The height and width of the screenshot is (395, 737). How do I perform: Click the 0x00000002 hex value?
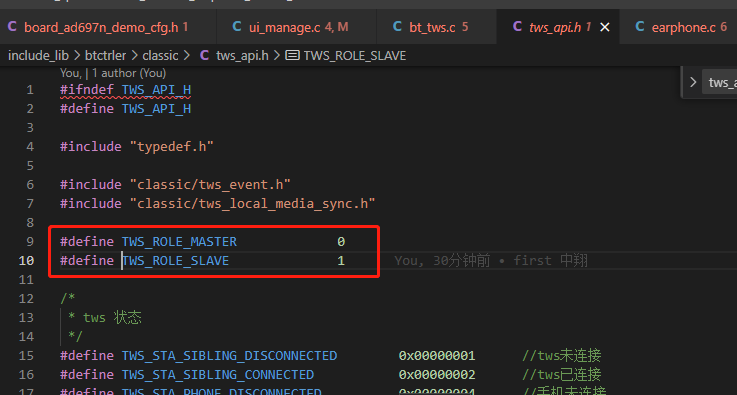[437, 375]
